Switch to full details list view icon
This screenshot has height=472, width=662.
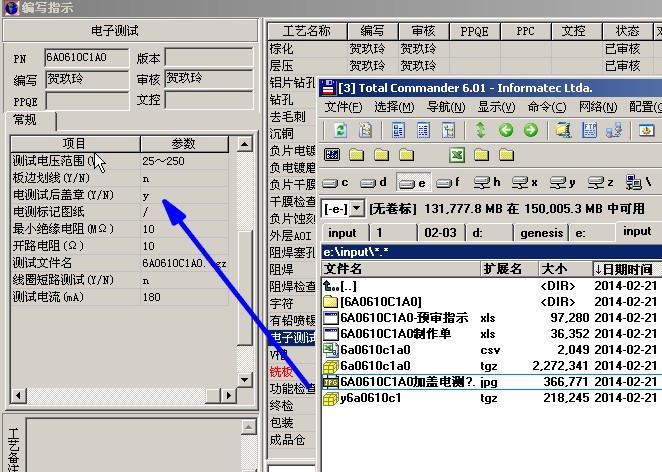423,130
